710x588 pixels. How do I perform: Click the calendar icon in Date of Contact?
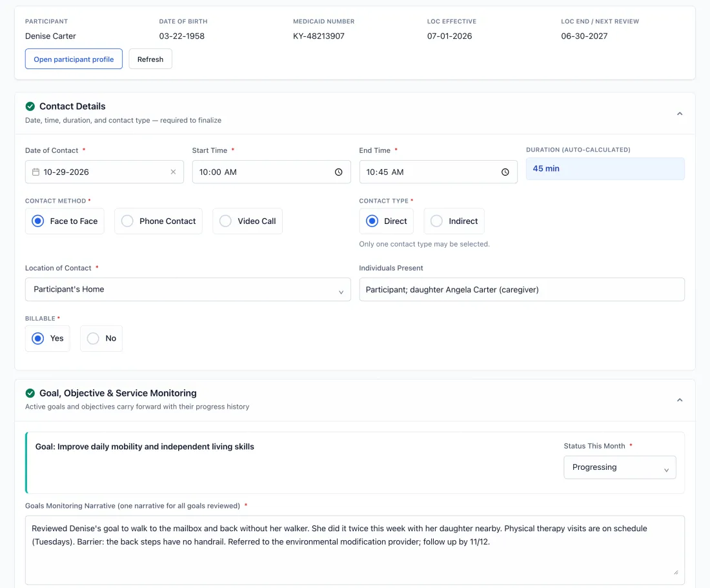click(x=35, y=172)
